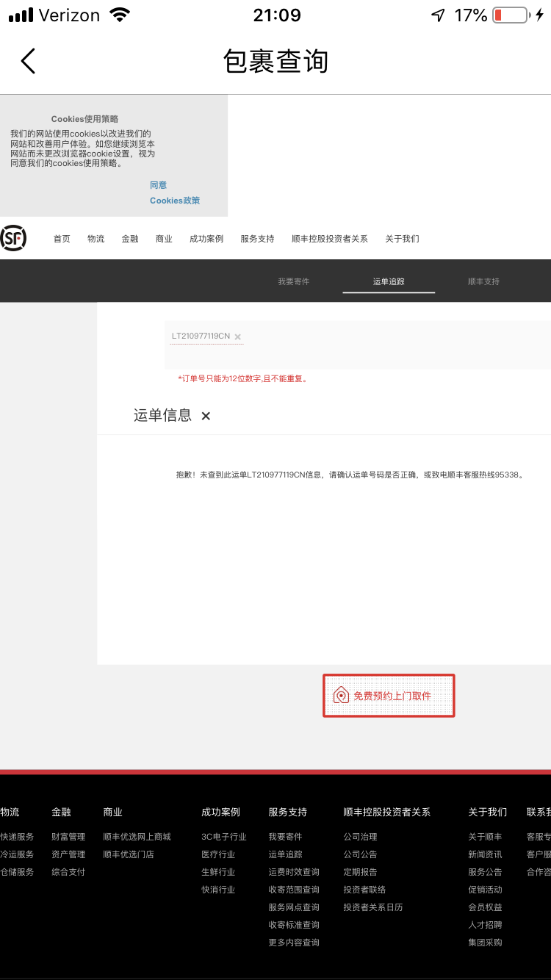Open footer link 公司治理
The width and height of the screenshot is (551, 980).
click(360, 837)
